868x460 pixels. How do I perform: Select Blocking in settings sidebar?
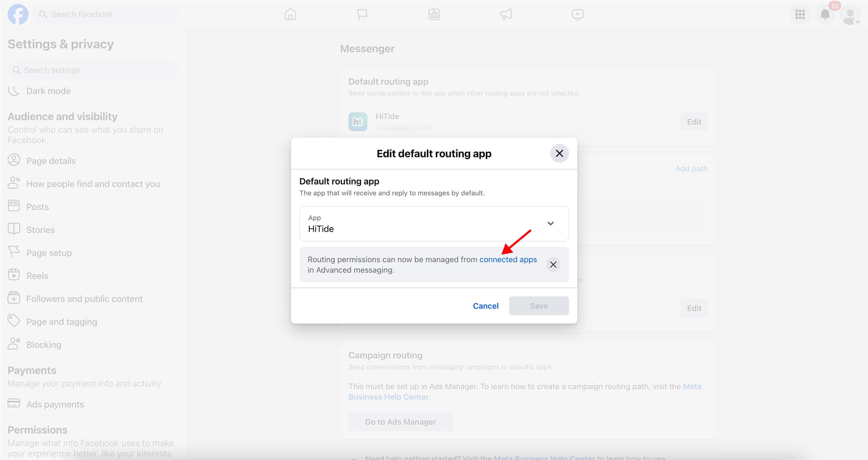click(44, 345)
